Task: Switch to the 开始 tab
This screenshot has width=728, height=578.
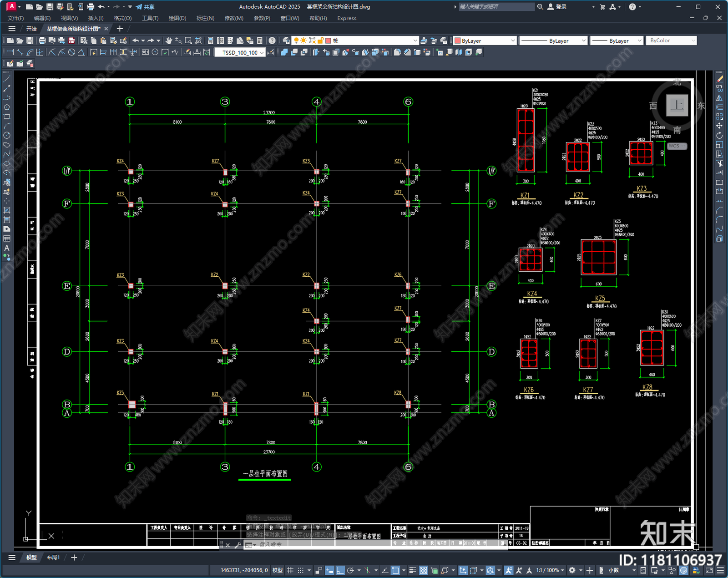Action: click(x=31, y=29)
